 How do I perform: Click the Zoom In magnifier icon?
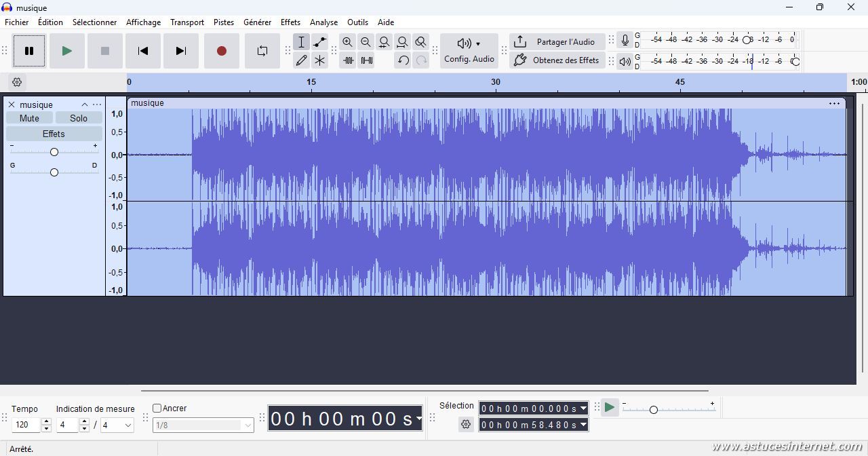[347, 42]
